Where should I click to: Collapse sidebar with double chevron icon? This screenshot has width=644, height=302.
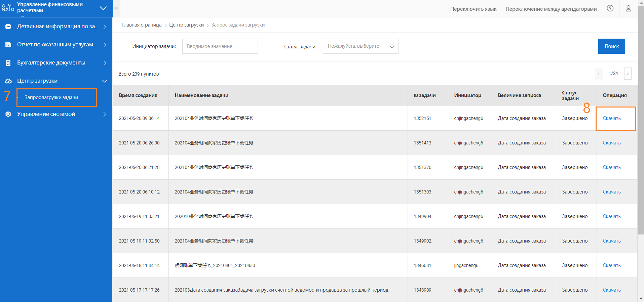[x=116, y=8]
